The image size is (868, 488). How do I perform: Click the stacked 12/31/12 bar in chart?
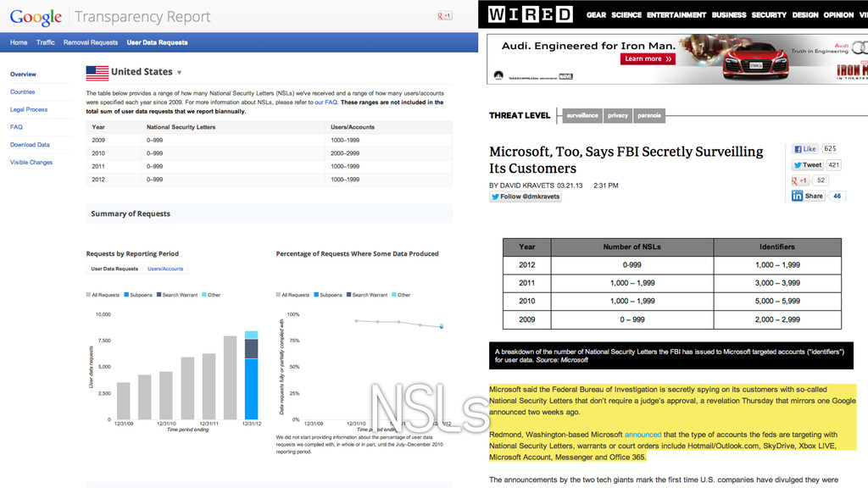pos(251,375)
